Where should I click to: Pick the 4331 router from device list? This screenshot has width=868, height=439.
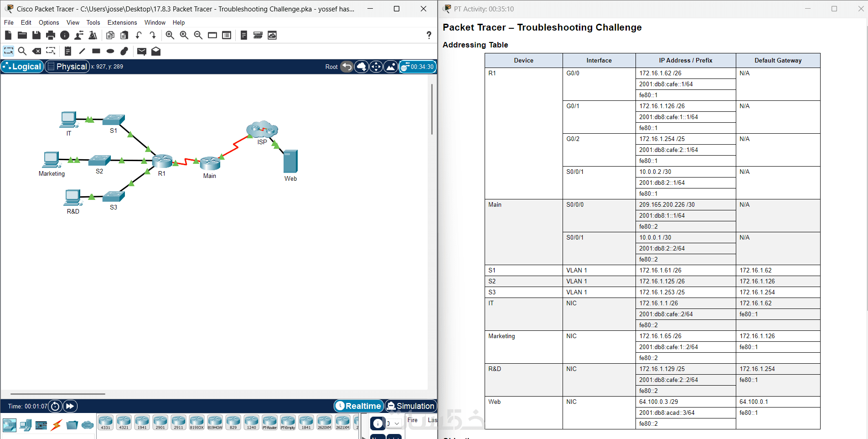coord(105,423)
